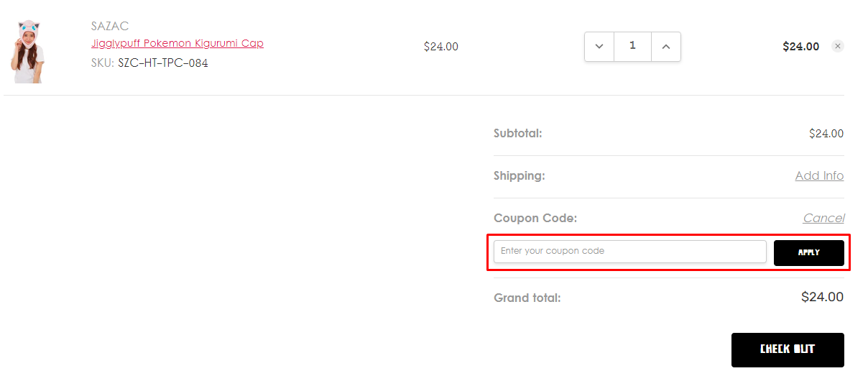Viewport: 868px width, 376px height.
Task: Click the SAZAC brand name
Action: [110, 26]
